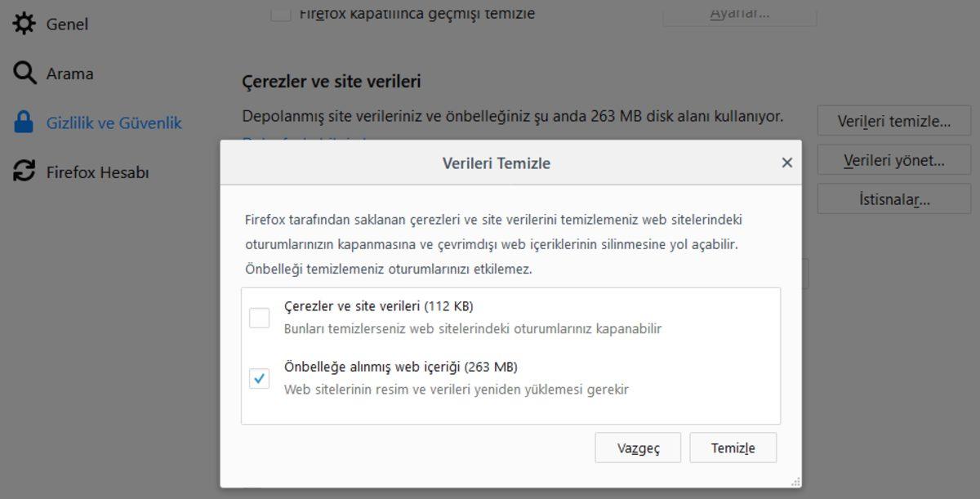Click the sync icon next to Firefox Hesabı
Image resolution: width=980 pixels, height=499 pixels.
[24, 172]
